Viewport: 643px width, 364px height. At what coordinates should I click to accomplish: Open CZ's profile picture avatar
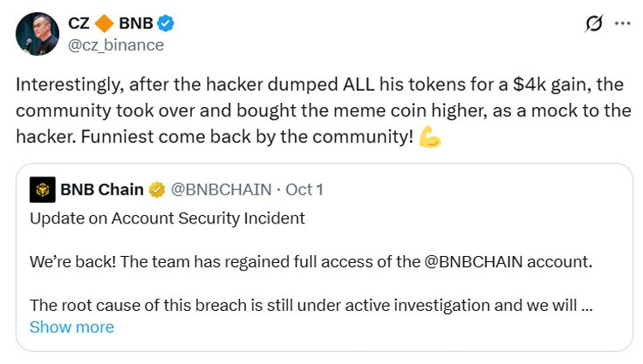[x=38, y=33]
